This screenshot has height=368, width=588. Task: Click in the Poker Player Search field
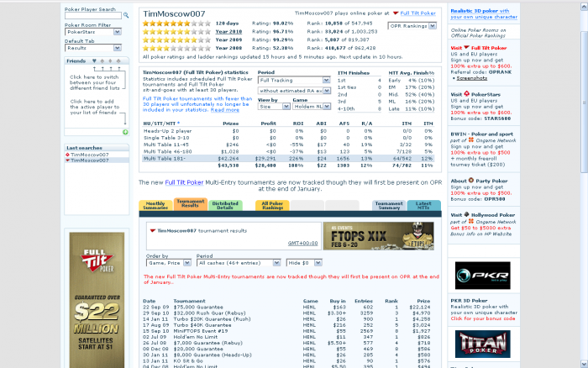(x=93, y=15)
